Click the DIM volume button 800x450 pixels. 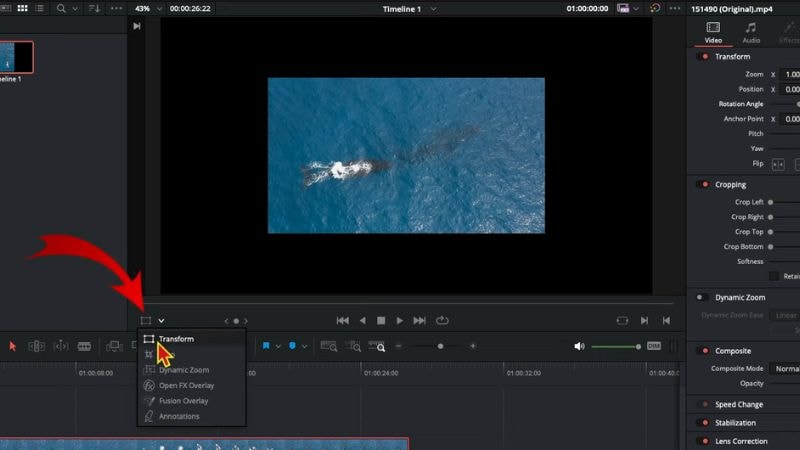coord(654,346)
